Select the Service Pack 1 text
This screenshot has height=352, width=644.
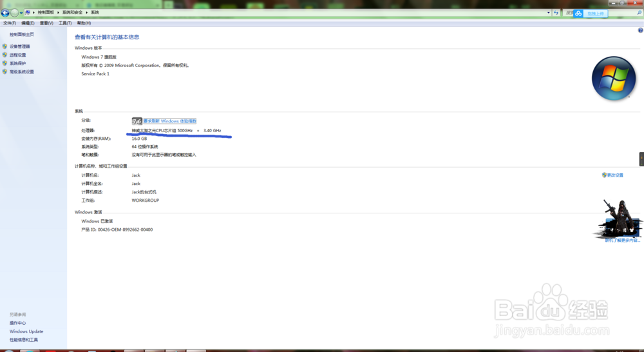coord(95,73)
